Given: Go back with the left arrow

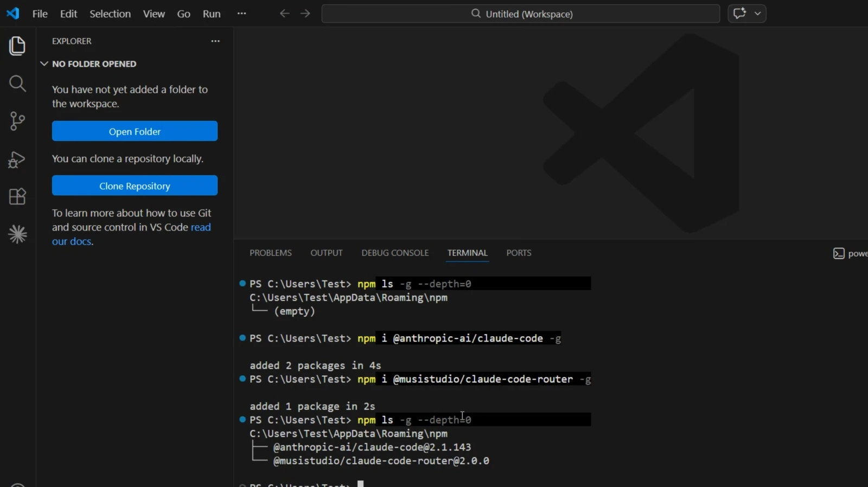Looking at the screenshot, I should (x=284, y=14).
